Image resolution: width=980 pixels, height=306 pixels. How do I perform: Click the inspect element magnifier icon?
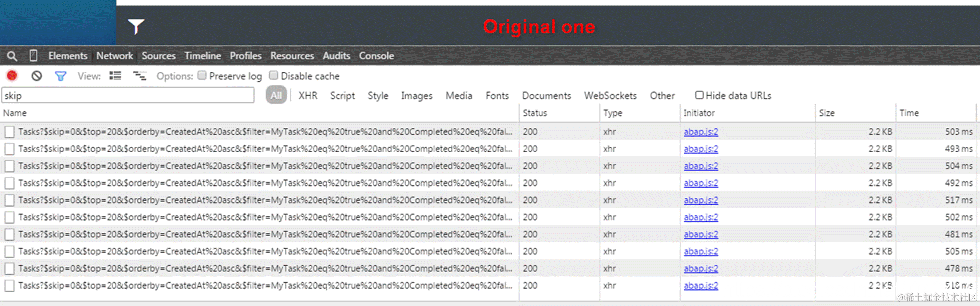point(12,56)
